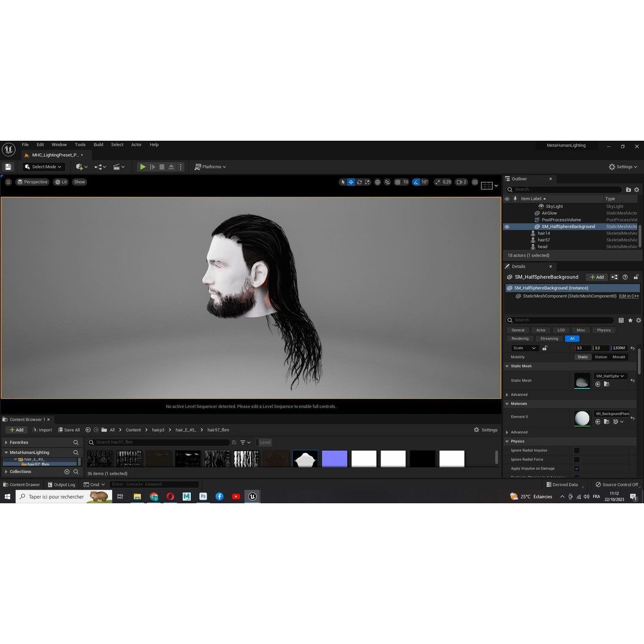Enable Ignore Radial Impulse checkbox
The image size is (644, 644).
coord(577,451)
